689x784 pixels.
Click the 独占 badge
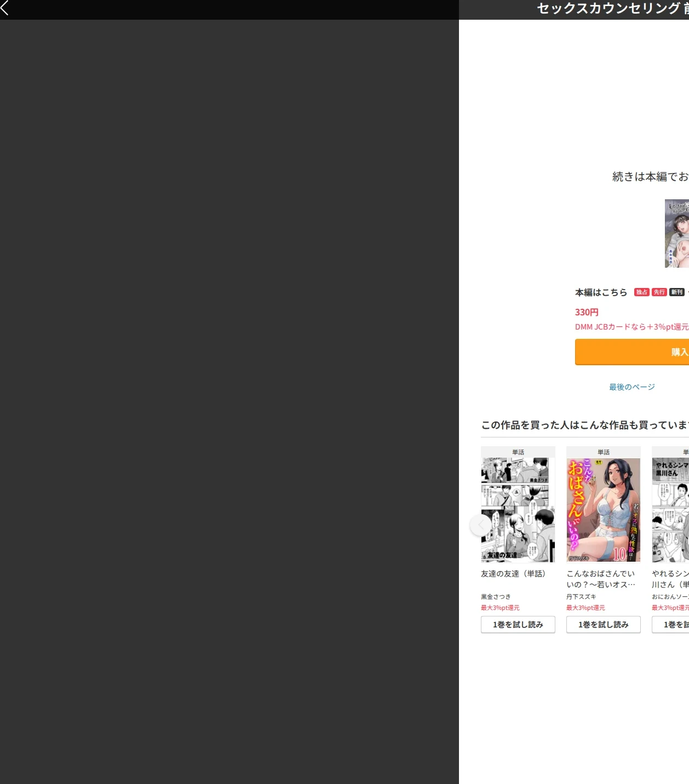tap(642, 292)
